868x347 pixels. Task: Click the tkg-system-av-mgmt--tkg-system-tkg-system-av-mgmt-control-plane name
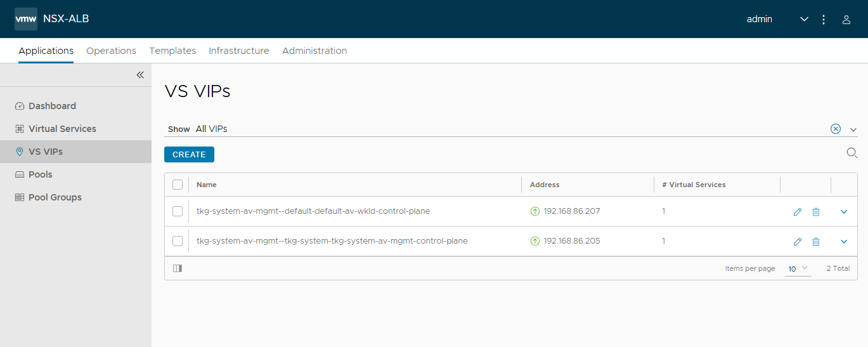[x=332, y=241]
